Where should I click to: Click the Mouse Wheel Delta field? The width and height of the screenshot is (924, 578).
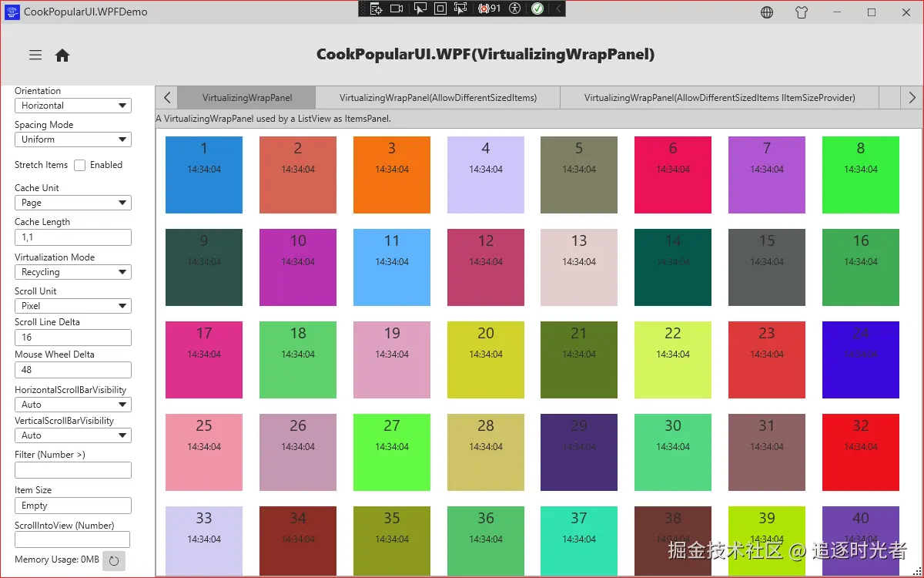click(x=73, y=370)
